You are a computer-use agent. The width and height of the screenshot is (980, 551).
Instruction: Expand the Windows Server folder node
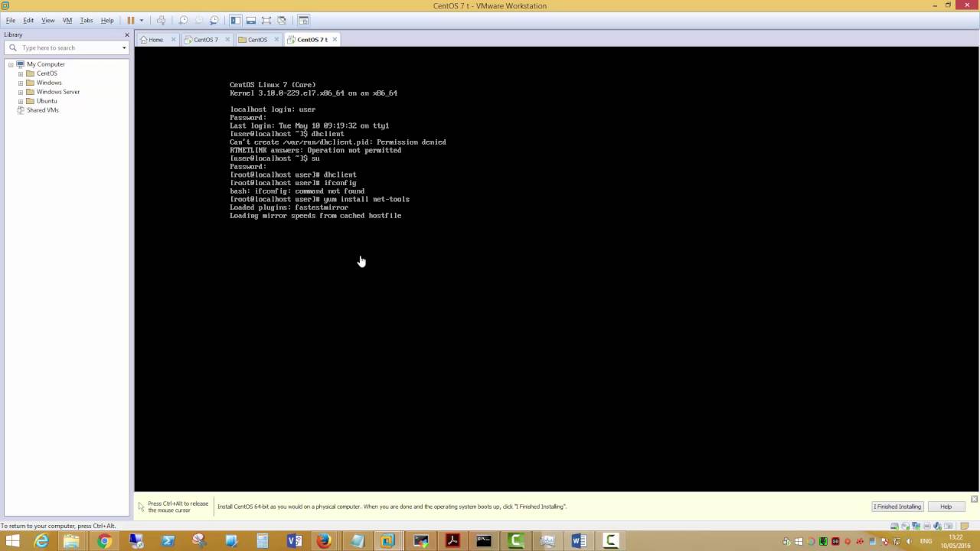pyautogui.click(x=21, y=92)
